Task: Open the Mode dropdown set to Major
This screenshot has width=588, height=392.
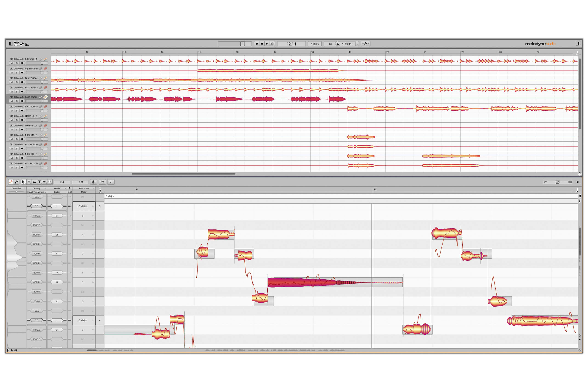Action: click(57, 189)
